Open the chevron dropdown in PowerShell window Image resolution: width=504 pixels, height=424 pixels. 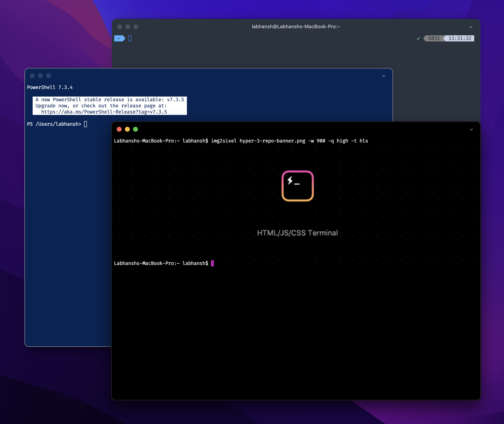pos(384,76)
